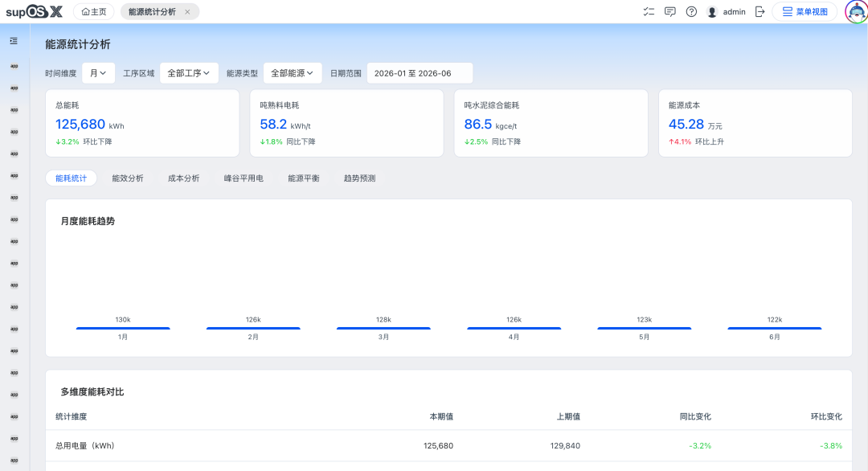Click the 菜单视图 button
Viewport: 868px width, 471px height.
coord(805,11)
